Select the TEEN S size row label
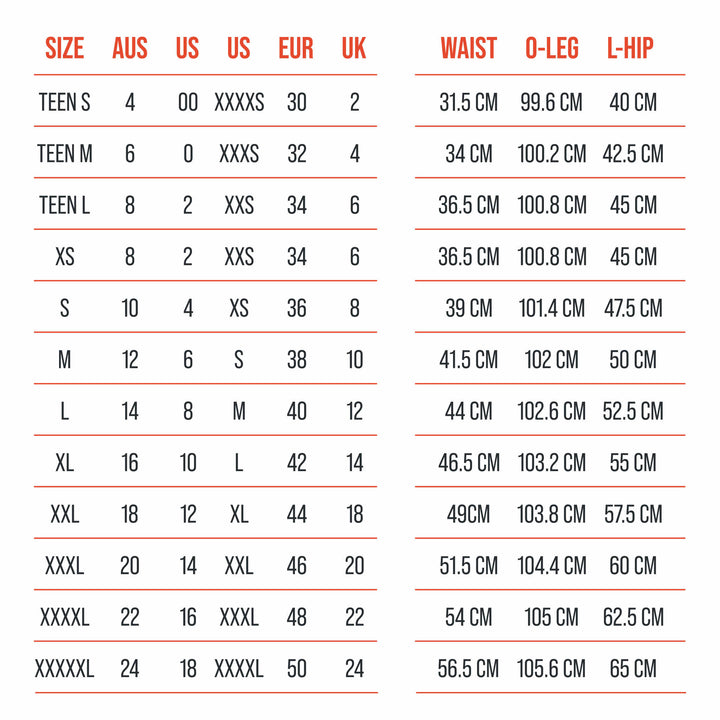720x720 pixels. [64, 102]
